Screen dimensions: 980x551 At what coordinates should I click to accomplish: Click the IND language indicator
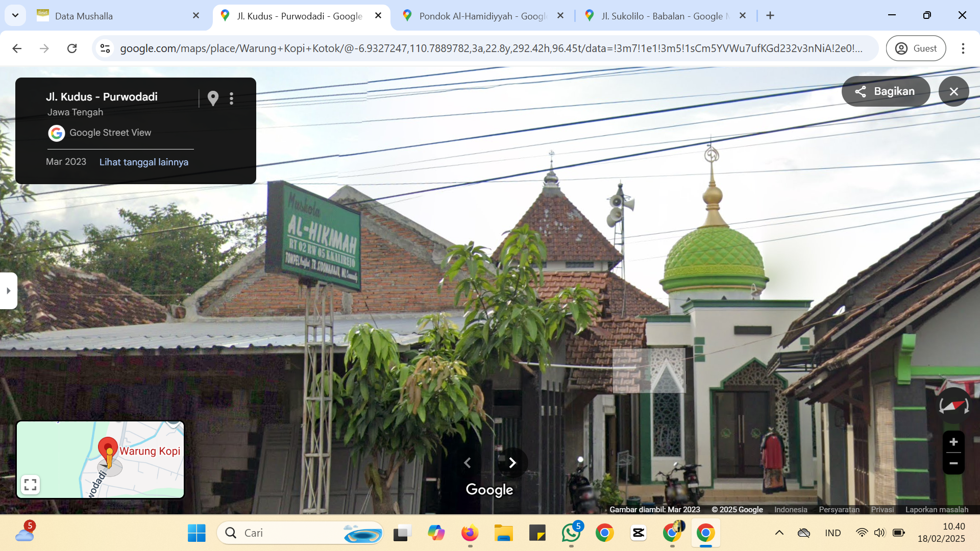click(x=832, y=533)
